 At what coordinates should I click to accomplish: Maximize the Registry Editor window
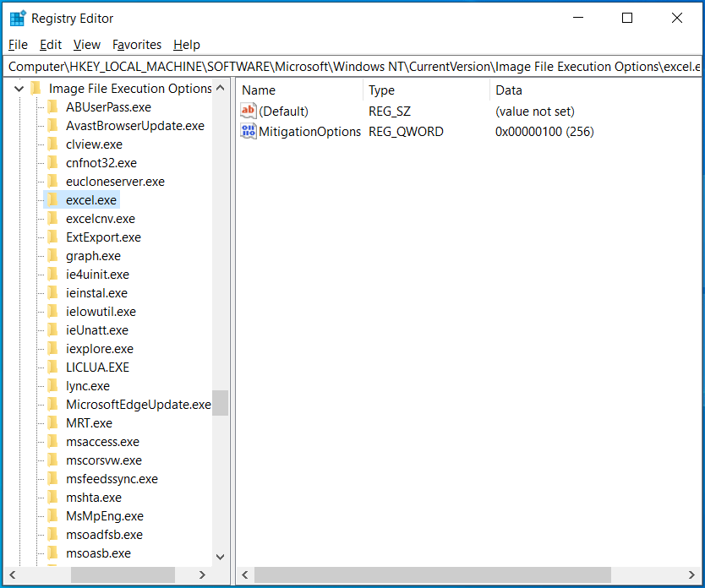627,18
